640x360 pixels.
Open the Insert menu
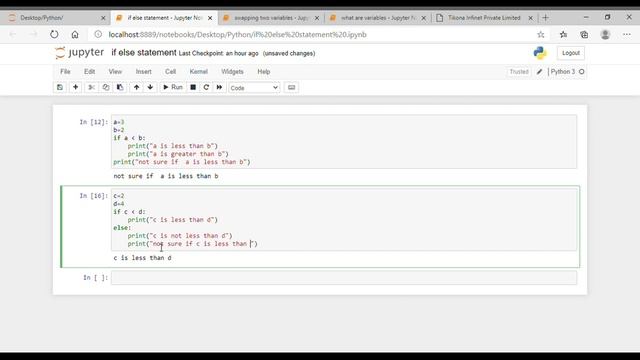144,71
